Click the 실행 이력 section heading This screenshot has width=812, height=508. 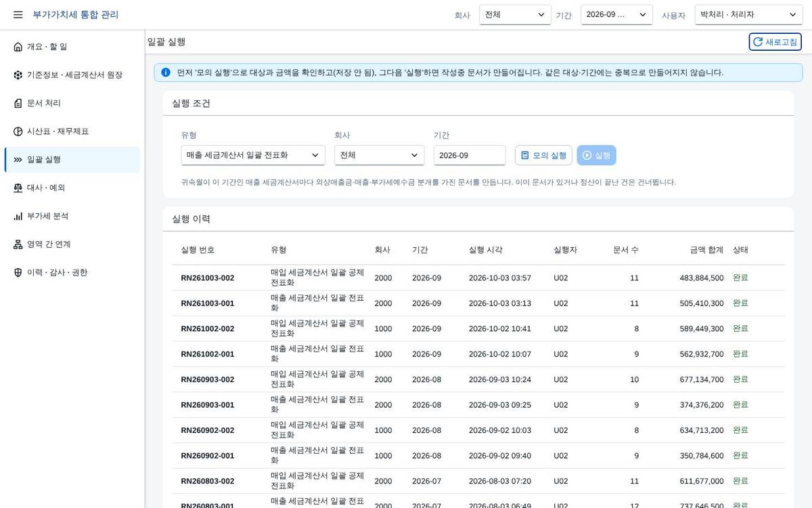click(x=191, y=219)
